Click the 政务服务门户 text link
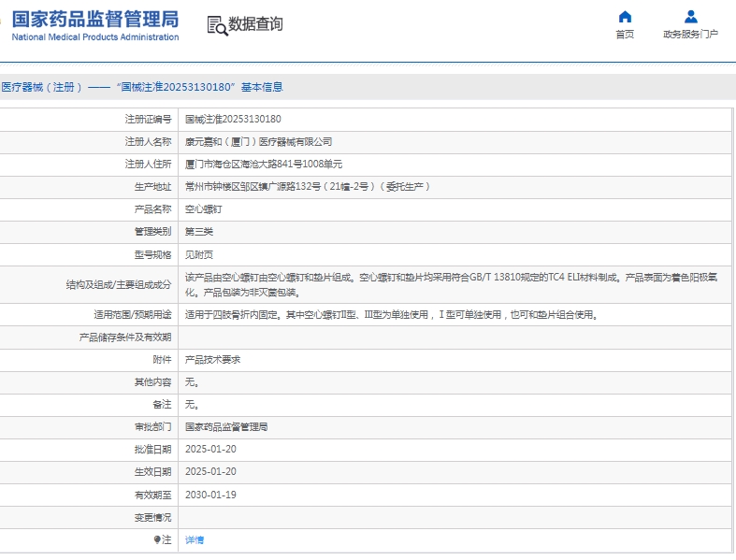The width and height of the screenshot is (736, 560). tap(690, 35)
